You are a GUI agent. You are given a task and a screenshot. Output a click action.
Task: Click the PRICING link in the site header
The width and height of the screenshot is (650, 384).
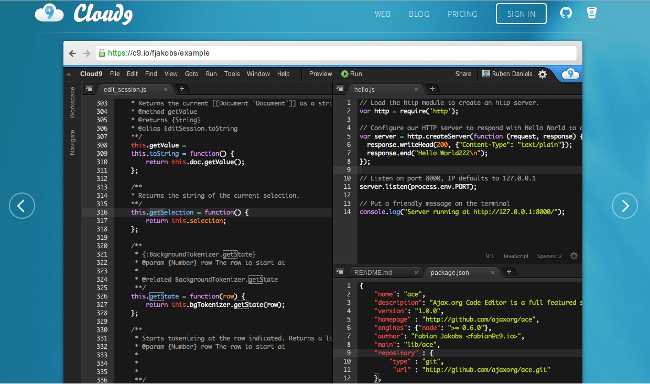pos(462,14)
